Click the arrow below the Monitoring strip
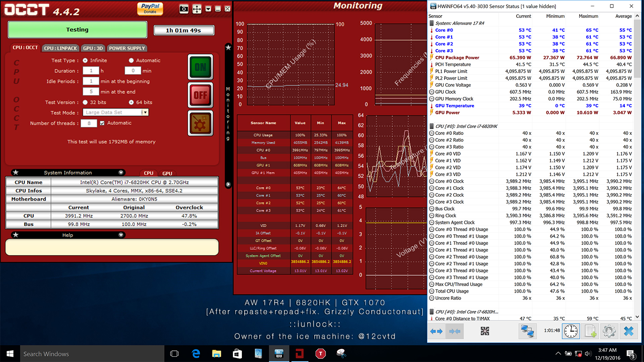Screen dimensions: 644x362 tap(228, 184)
